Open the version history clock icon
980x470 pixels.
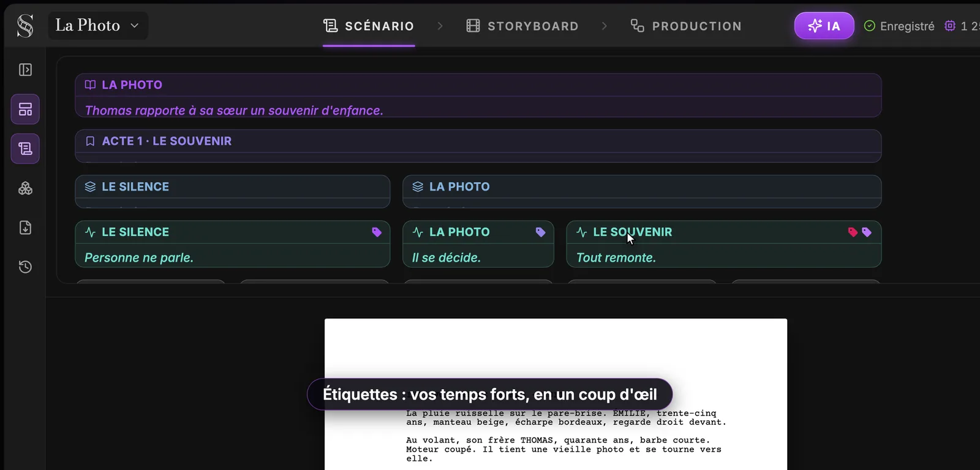coord(25,267)
